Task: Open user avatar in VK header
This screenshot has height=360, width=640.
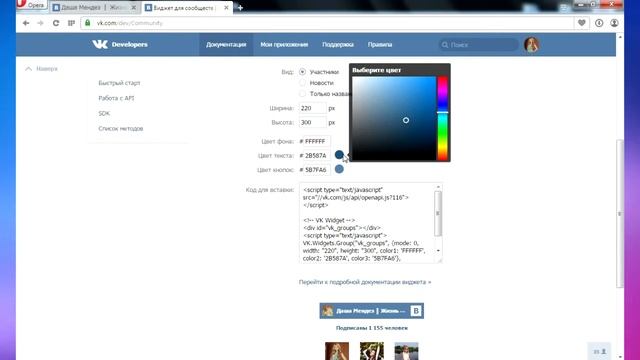Action: (531, 45)
